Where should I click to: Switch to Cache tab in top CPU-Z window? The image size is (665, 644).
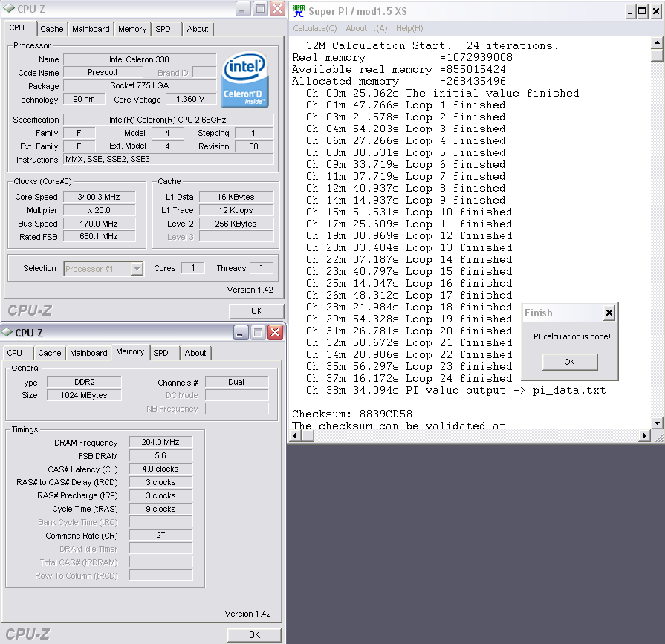[52, 29]
